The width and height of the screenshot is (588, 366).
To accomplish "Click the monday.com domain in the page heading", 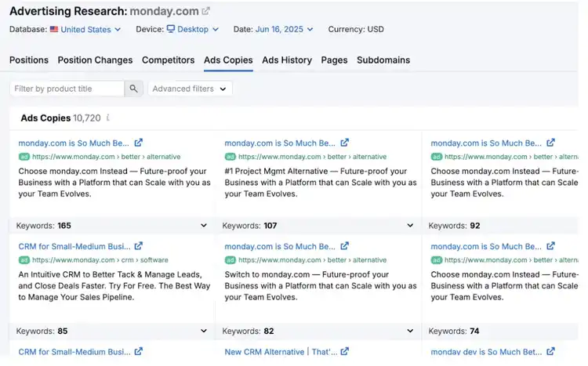I will click(x=165, y=11).
